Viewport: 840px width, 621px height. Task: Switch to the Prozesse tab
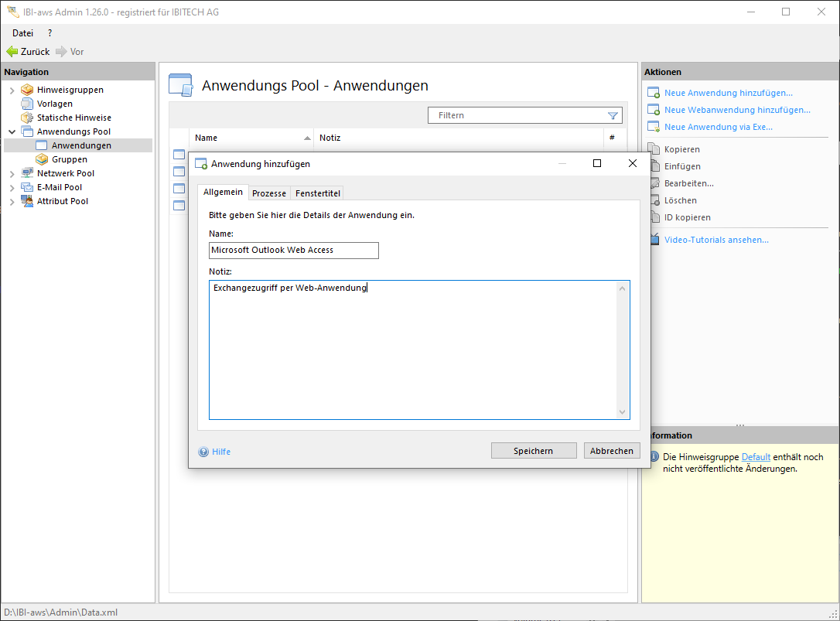(269, 193)
